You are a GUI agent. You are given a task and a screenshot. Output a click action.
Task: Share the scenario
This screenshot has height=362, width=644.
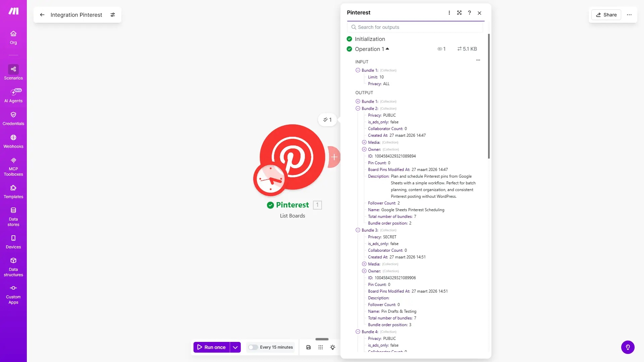[x=606, y=15]
